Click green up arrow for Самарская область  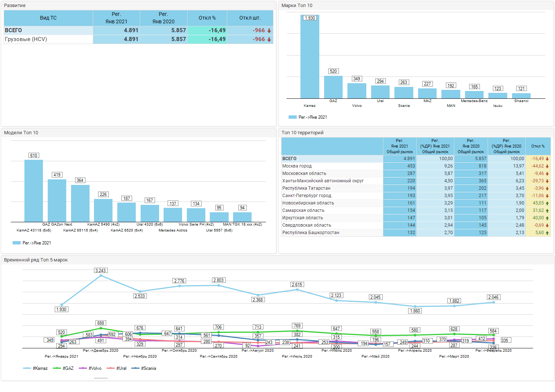(547, 211)
